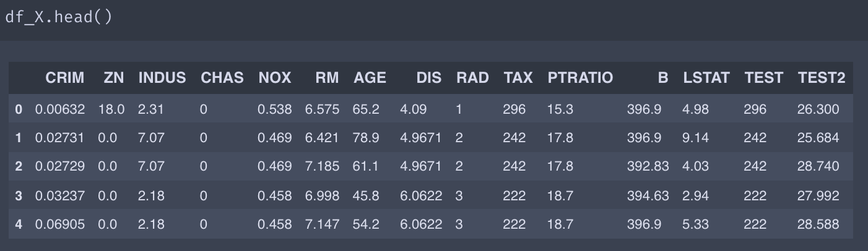Select the ZN column header

click(114, 78)
